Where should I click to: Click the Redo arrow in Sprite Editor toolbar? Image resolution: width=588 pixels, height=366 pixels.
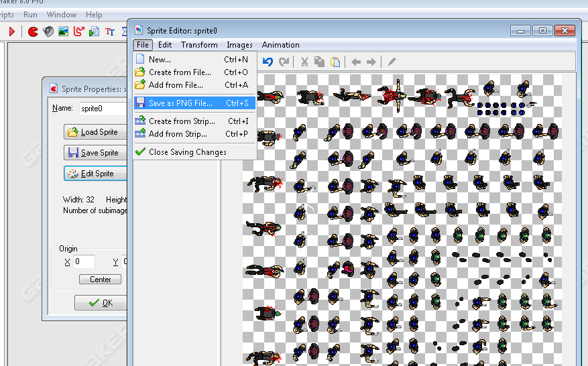pyautogui.click(x=284, y=62)
